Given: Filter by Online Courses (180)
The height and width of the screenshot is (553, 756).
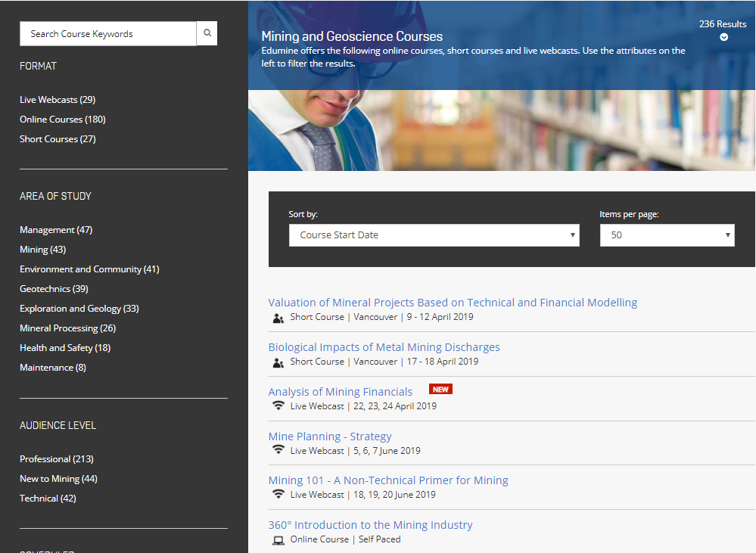Looking at the screenshot, I should pos(63,120).
